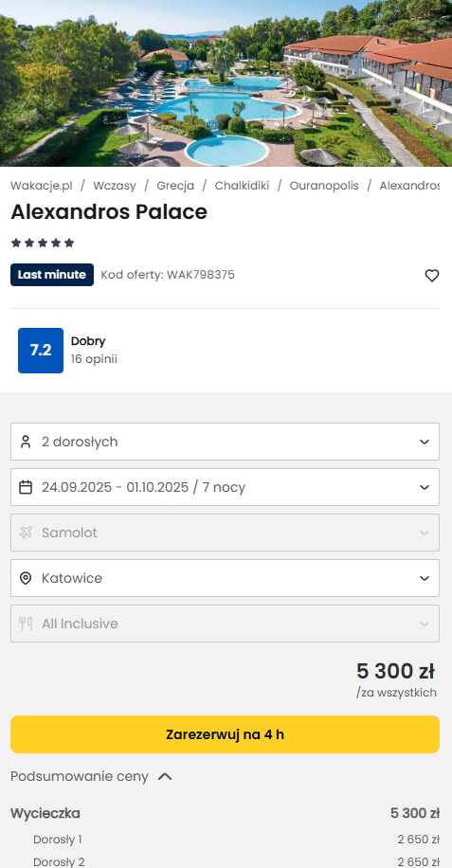Click the Last minute badge
452x868 pixels.
point(52,275)
